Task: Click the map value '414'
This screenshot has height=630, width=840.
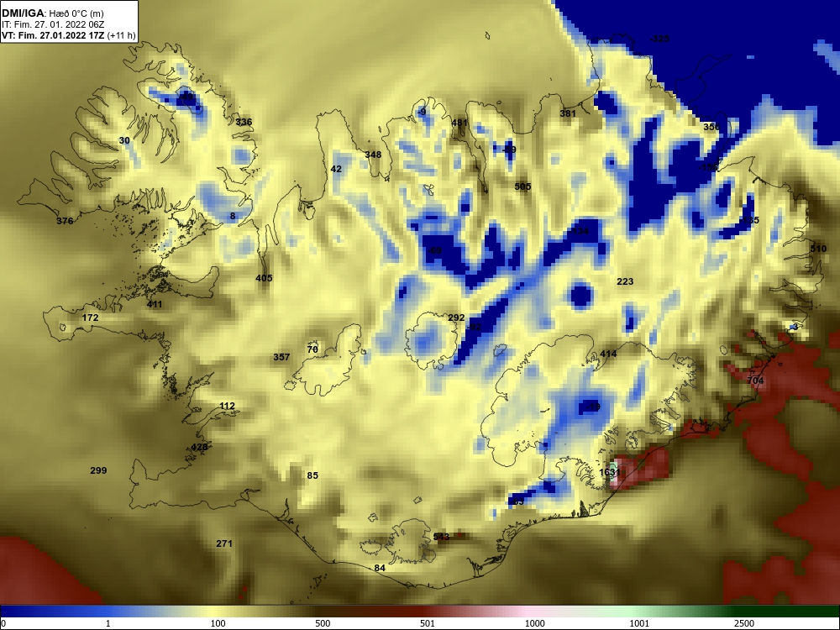Action: coord(608,354)
